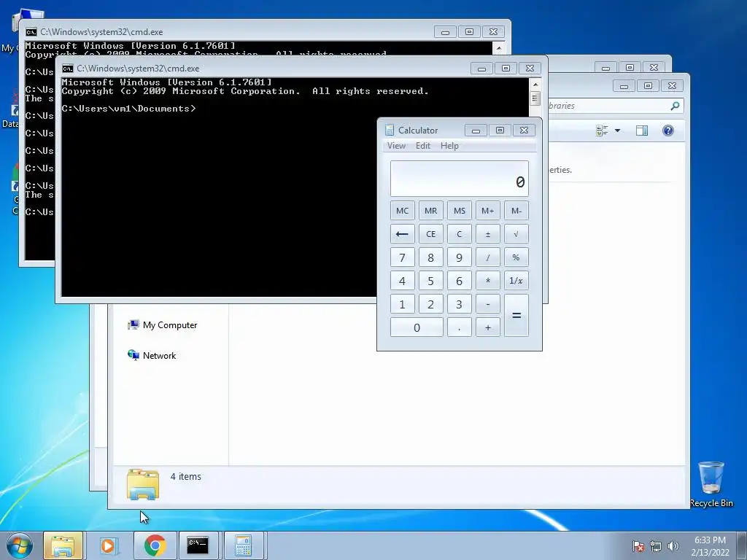Click the digit 8 key
The image size is (747, 560).
(430, 257)
